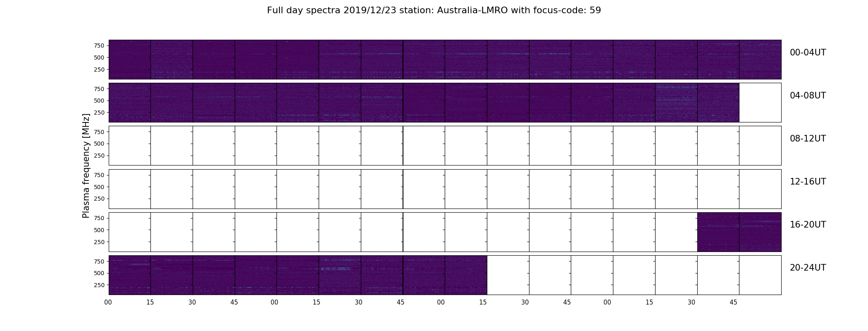Click the rightmost '45' time-axis tick label

pyautogui.click(x=733, y=302)
